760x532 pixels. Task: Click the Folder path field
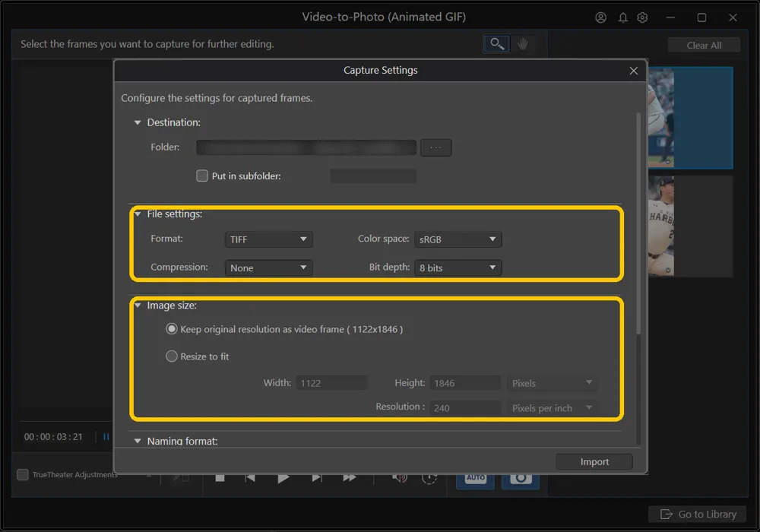306,147
